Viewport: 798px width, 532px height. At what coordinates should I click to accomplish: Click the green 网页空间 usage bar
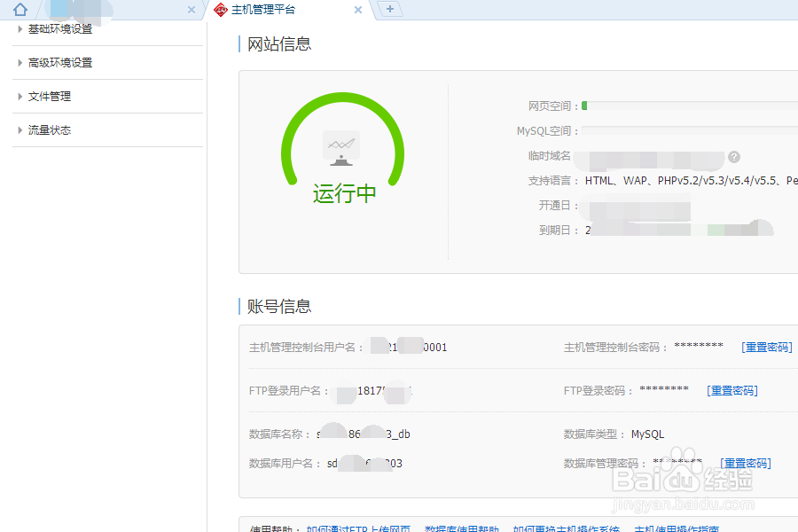(585, 104)
